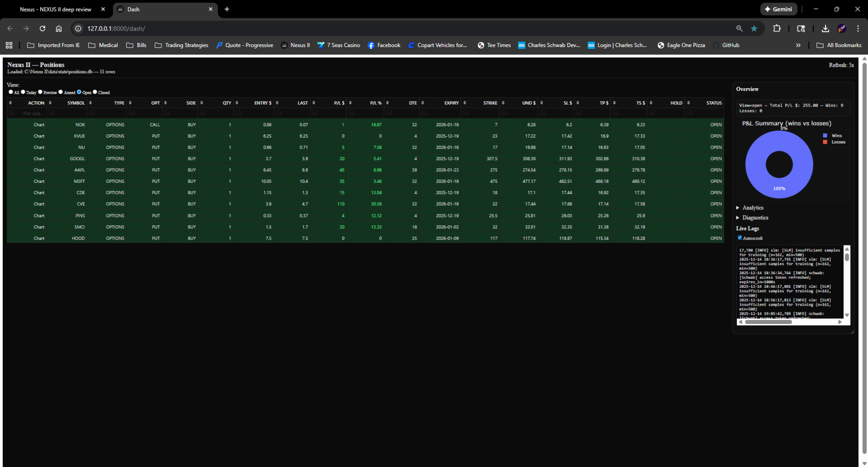868x467 pixels.
Task: Click the Gemini button
Action: [778, 9]
